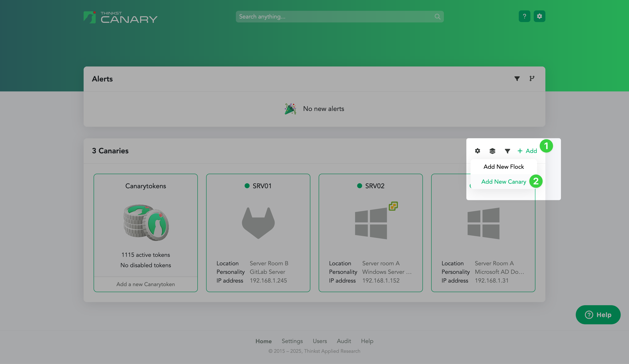This screenshot has width=629, height=364.
Task: Click the Canarytokens coin stack image
Action: [146, 222]
